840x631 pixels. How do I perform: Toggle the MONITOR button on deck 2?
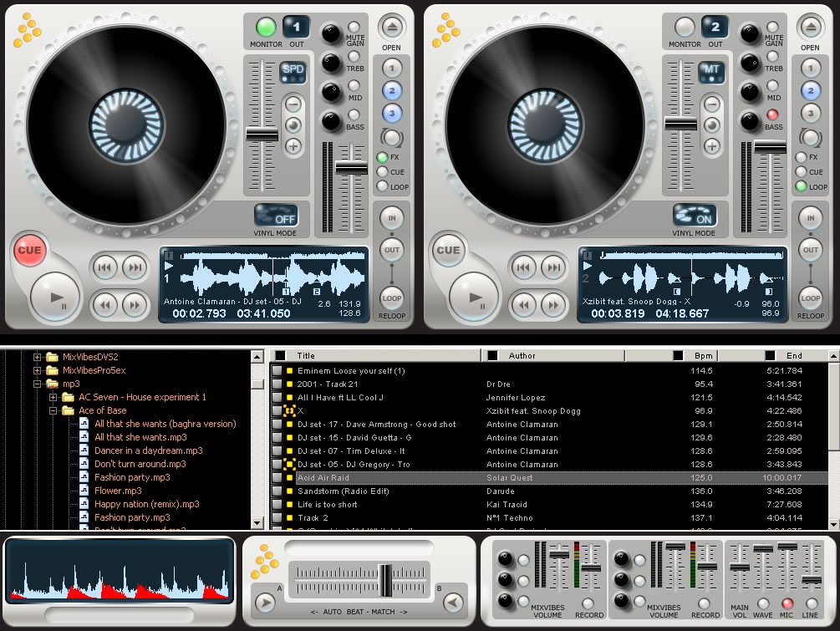(x=684, y=27)
